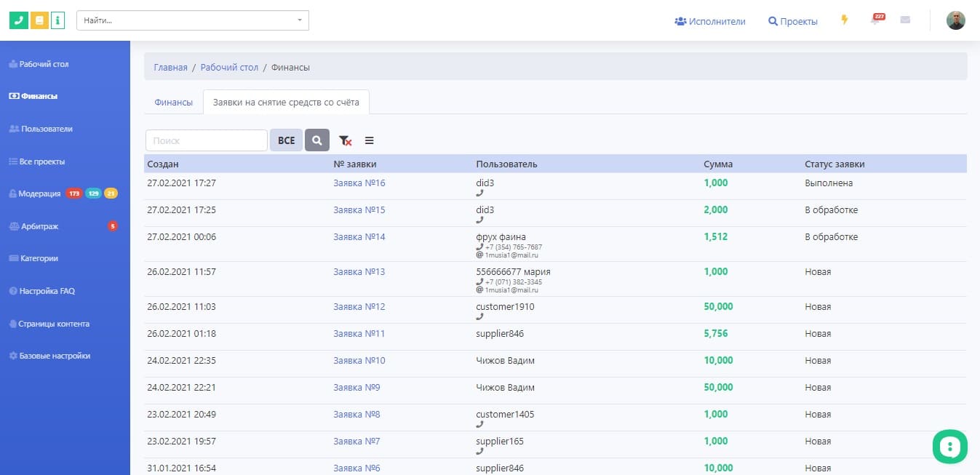Click the Исполнители link in header

click(x=710, y=21)
